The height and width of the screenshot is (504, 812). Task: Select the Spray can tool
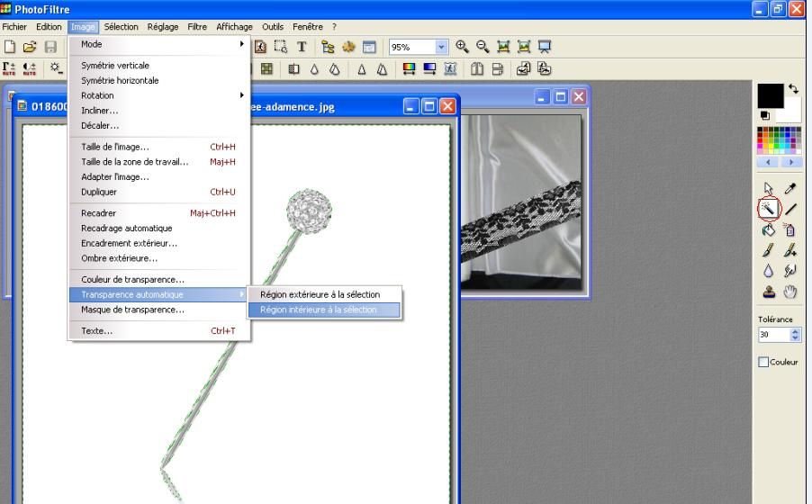tap(789, 229)
